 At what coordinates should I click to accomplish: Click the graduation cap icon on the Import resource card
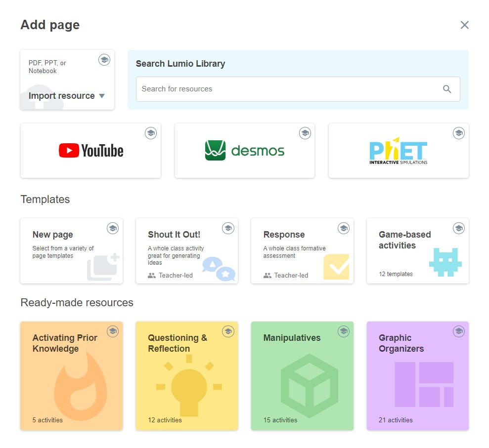tap(104, 60)
